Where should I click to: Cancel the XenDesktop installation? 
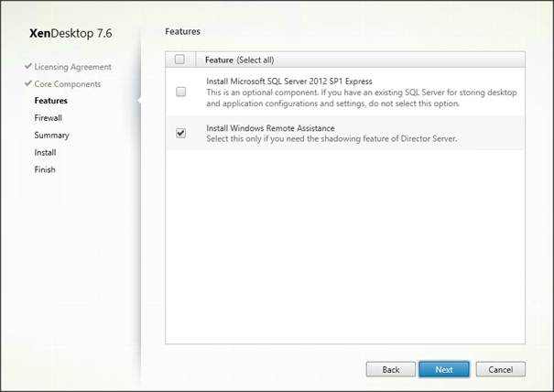coord(501,369)
